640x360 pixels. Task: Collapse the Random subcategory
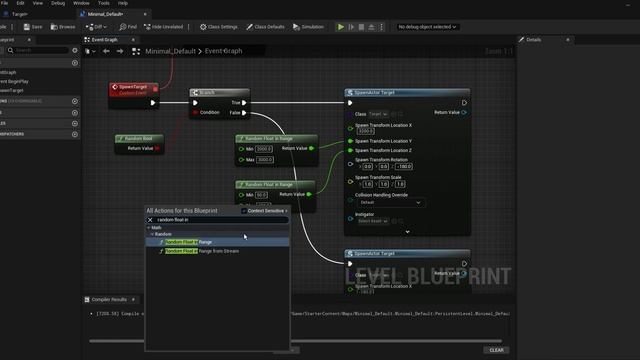click(152, 234)
